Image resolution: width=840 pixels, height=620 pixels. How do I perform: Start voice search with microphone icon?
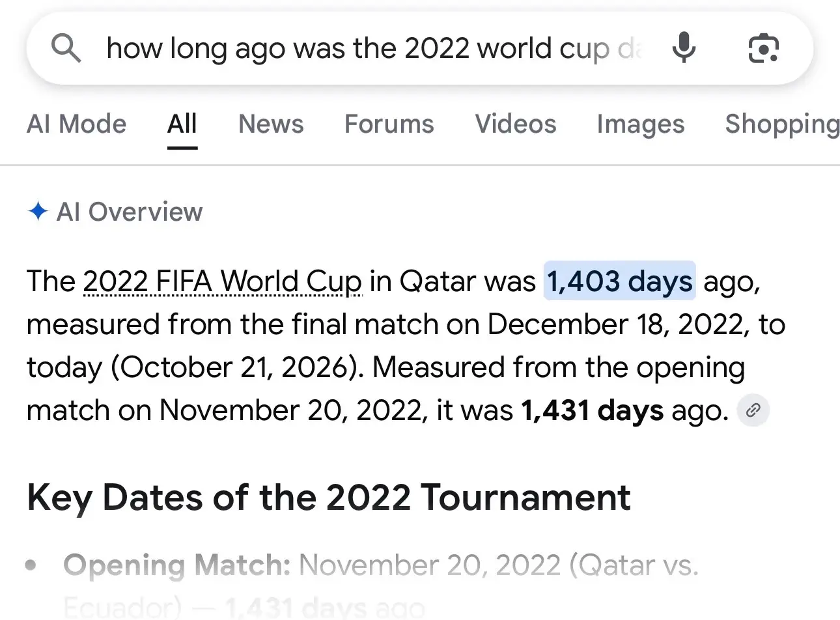683,48
